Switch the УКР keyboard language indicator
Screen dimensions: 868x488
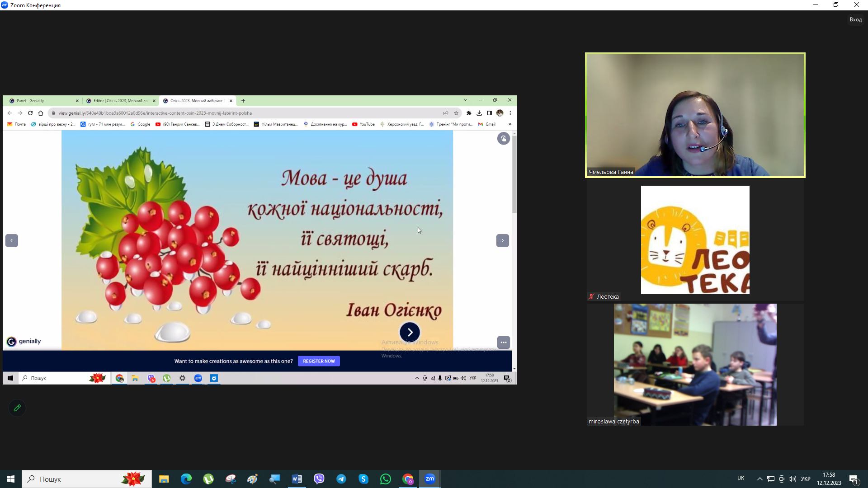coord(805,479)
